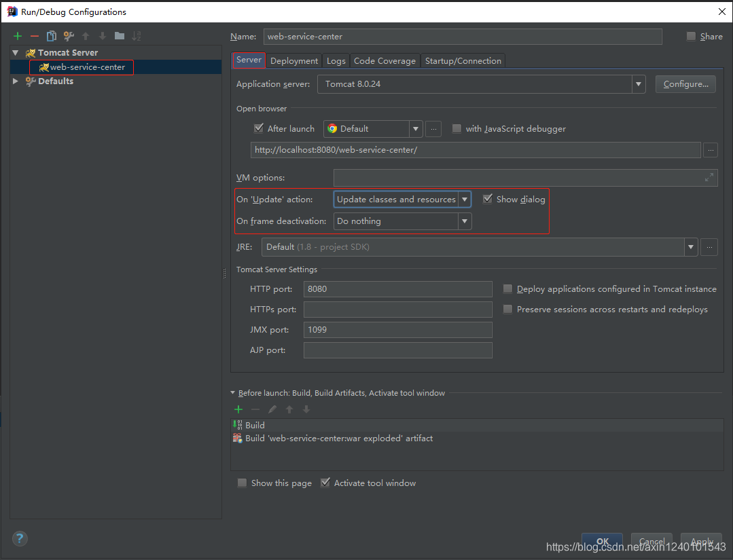
Task: Switch to the Startup/Connection tab
Action: (463, 60)
